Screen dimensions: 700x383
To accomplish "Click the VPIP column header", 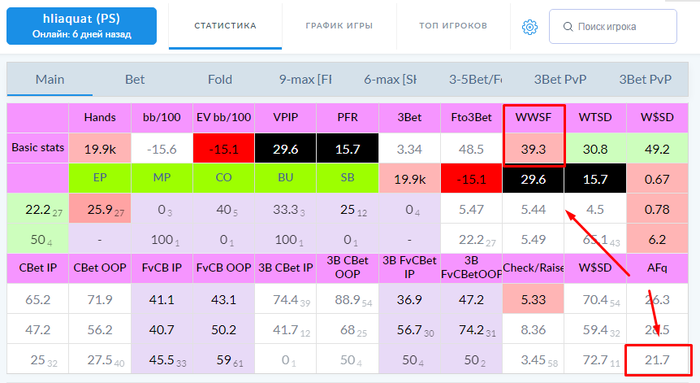I will coord(286,118).
